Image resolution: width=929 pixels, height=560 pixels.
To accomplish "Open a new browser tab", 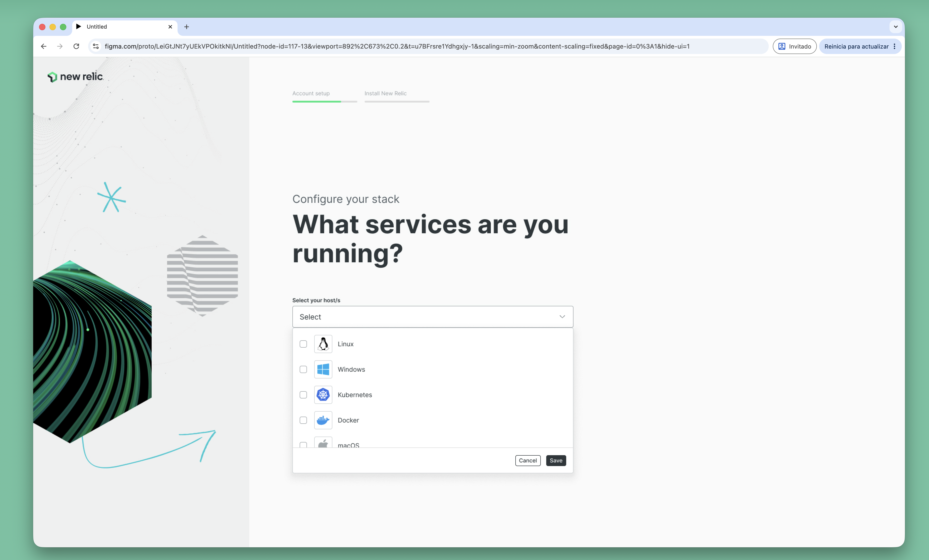I will [186, 27].
